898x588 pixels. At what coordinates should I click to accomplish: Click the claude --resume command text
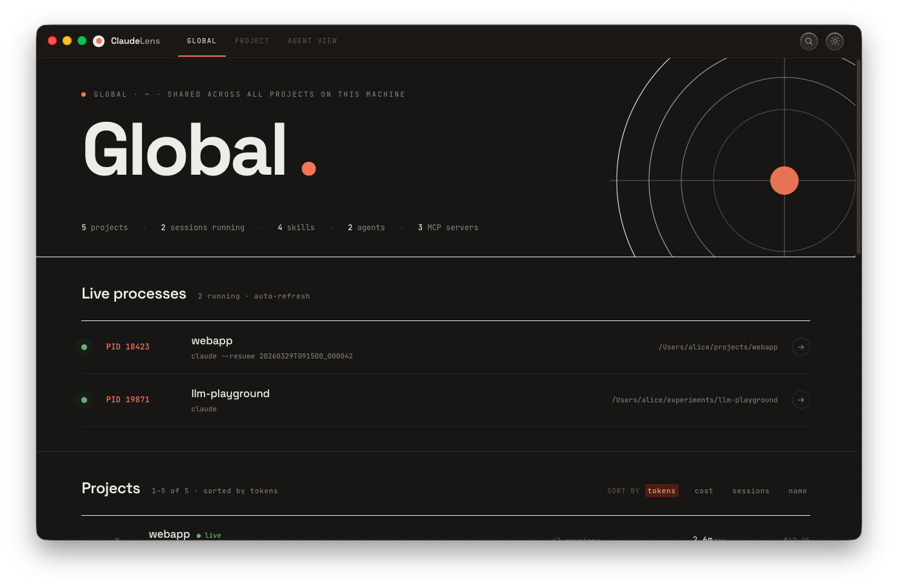[272, 356]
